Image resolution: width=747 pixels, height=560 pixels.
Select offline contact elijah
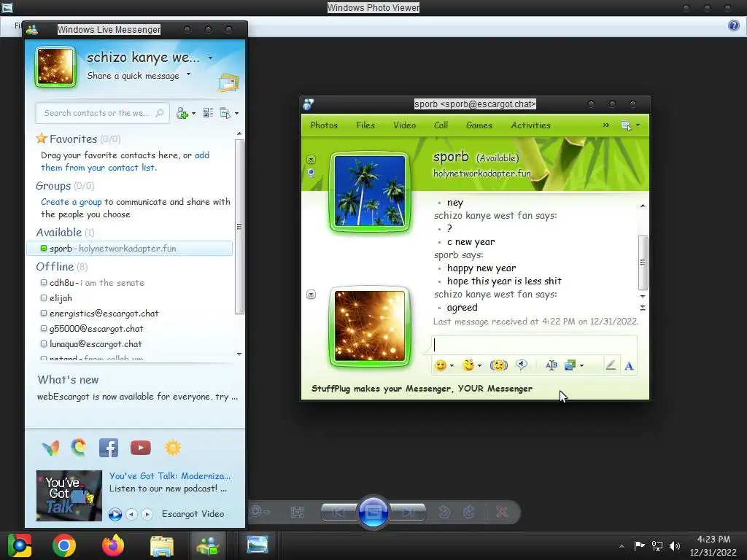coord(61,298)
